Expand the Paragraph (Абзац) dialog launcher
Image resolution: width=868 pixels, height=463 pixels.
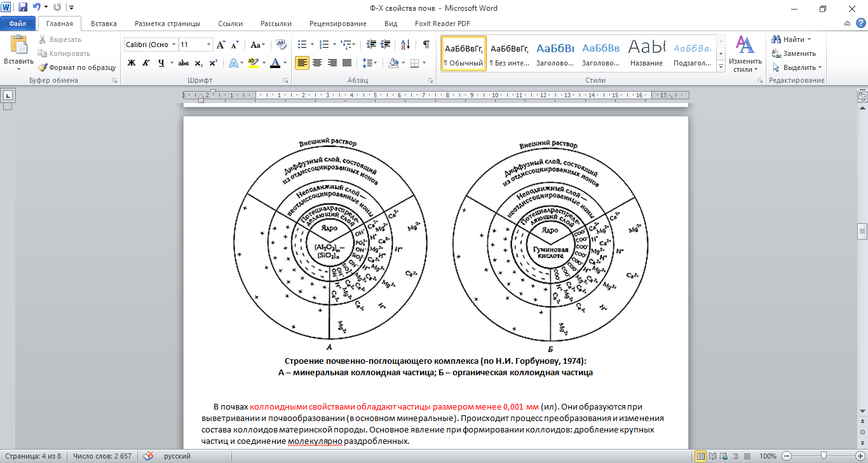click(x=430, y=81)
